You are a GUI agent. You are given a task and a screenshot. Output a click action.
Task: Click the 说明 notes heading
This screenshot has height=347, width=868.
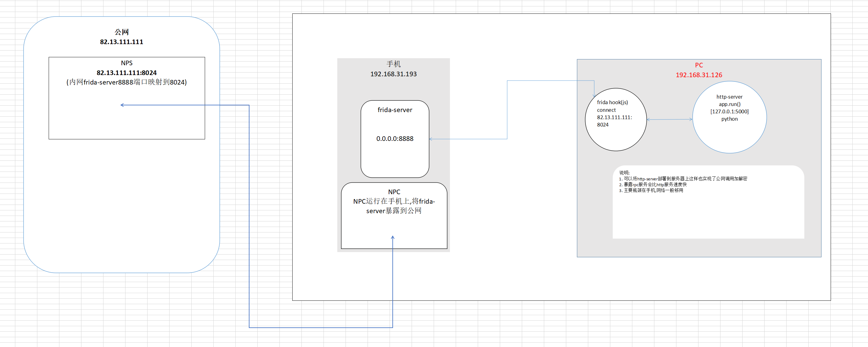(624, 173)
